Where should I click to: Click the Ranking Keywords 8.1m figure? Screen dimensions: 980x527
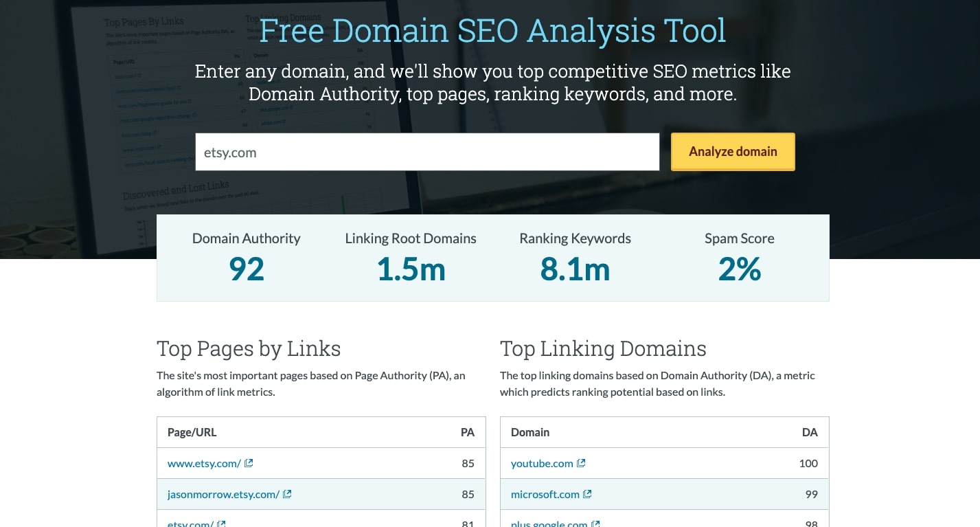pos(575,269)
